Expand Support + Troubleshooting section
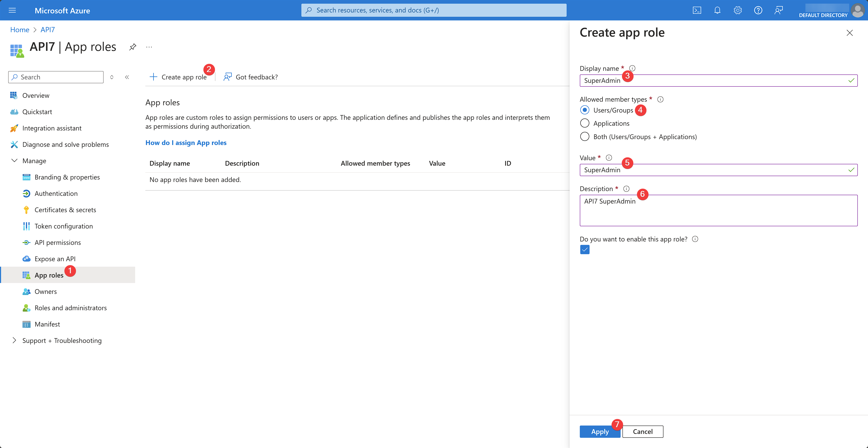Viewport: 868px width, 448px height. coord(14,340)
